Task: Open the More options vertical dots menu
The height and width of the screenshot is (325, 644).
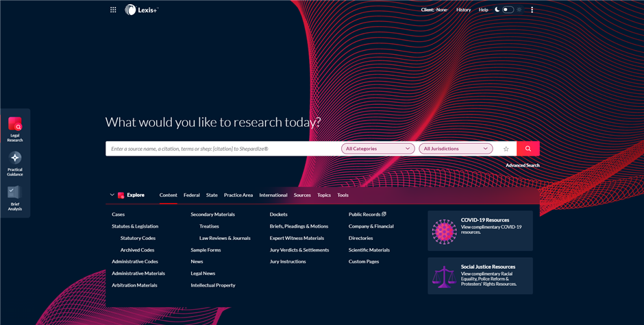Action: click(x=532, y=10)
